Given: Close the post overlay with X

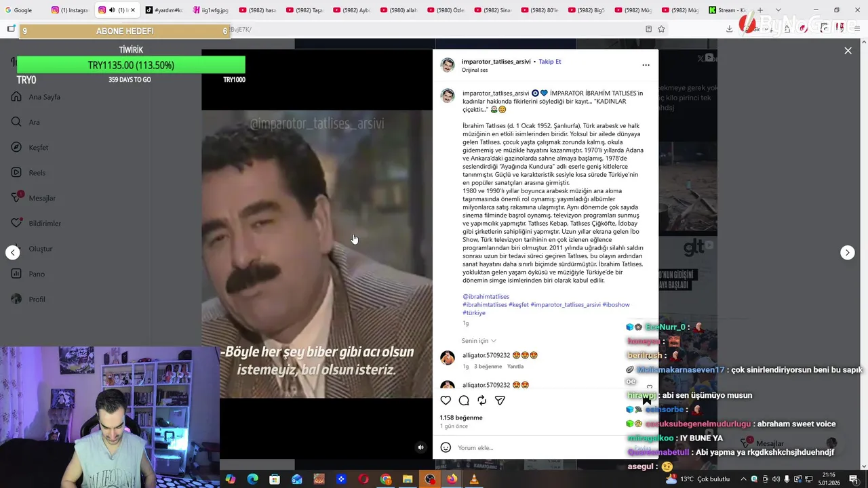Looking at the screenshot, I should 848,51.
